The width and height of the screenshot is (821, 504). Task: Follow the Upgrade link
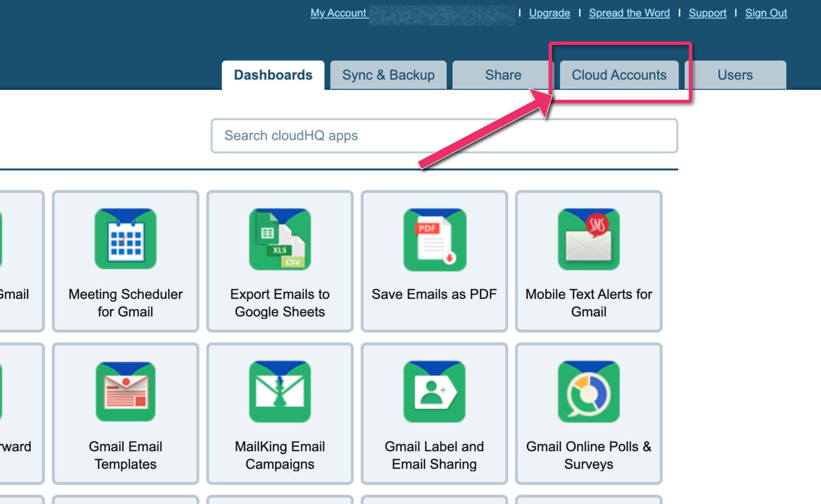549,13
